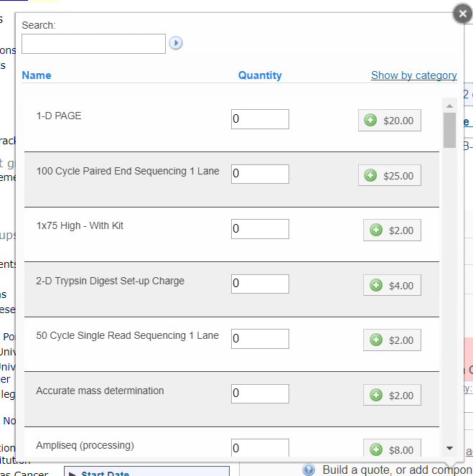The width and height of the screenshot is (473, 476).
Task: Sort by Name column header
Action: 37,75
